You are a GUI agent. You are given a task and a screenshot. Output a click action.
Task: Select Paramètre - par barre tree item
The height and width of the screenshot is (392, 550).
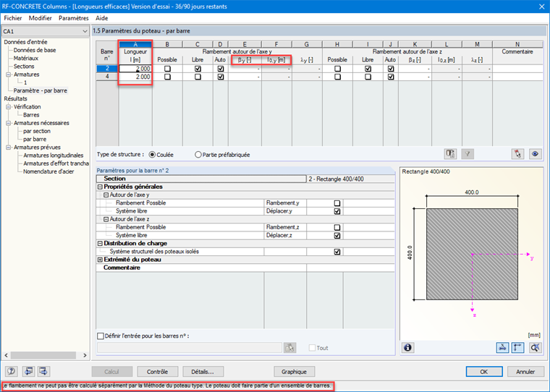click(41, 90)
